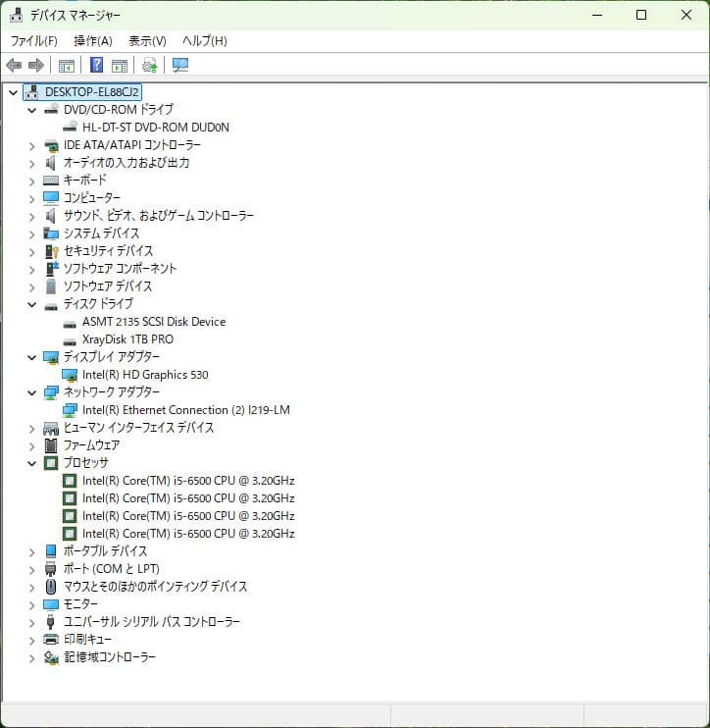Close the デバイス マネージャー window
Image resolution: width=710 pixels, height=728 pixels.
click(x=686, y=15)
